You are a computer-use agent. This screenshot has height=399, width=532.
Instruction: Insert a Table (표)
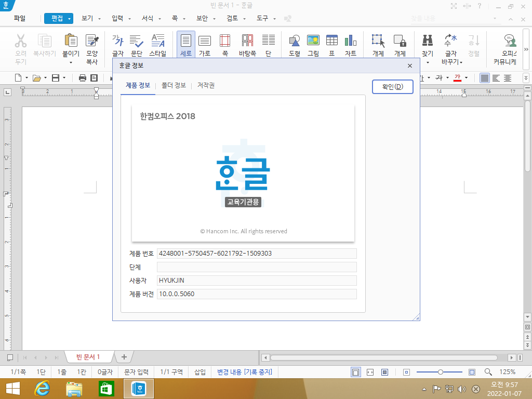click(x=332, y=41)
